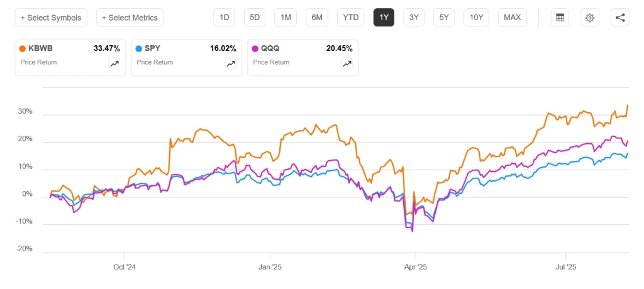
Task: Click the share chart icon
Action: click(620, 18)
